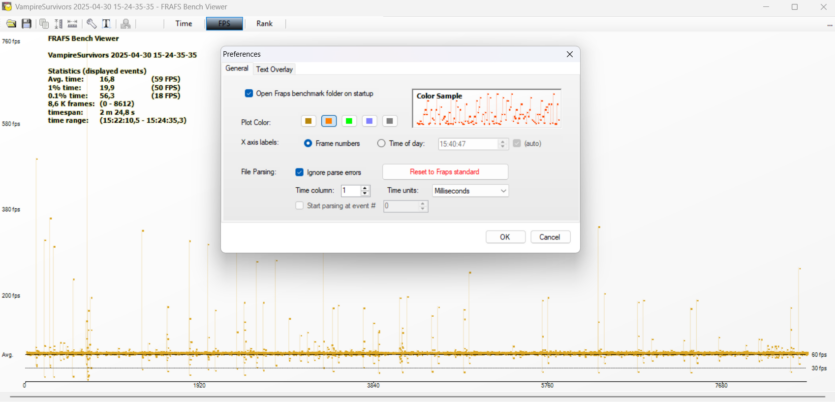Click the Color Sample preview chart
835x402 pixels.
(487, 108)
